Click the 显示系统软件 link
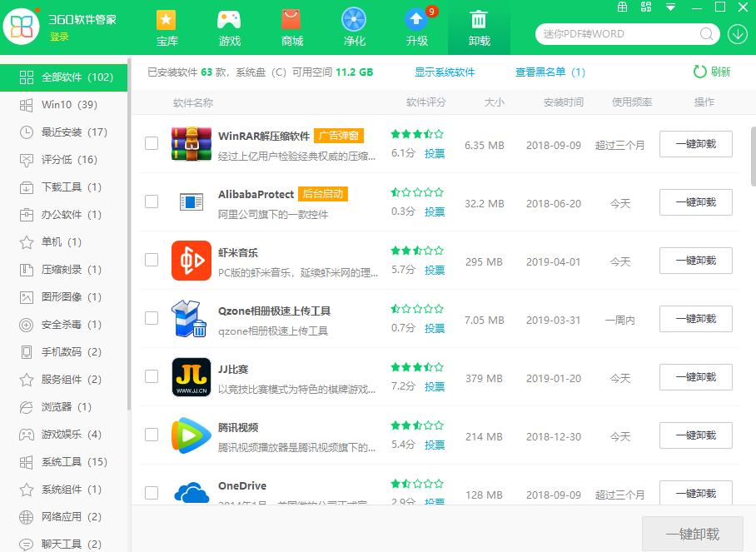This screenshot has height=552, width=756. [x=445, y=72]
